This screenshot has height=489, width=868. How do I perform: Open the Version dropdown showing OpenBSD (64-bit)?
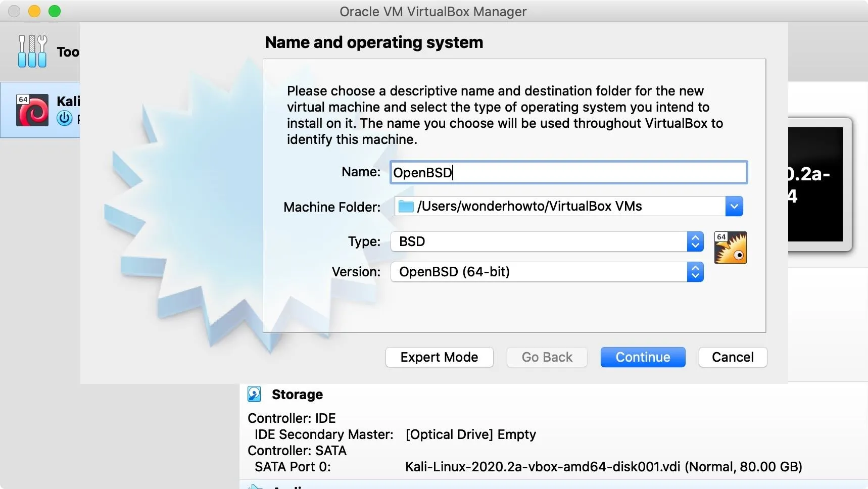point(547,272)
